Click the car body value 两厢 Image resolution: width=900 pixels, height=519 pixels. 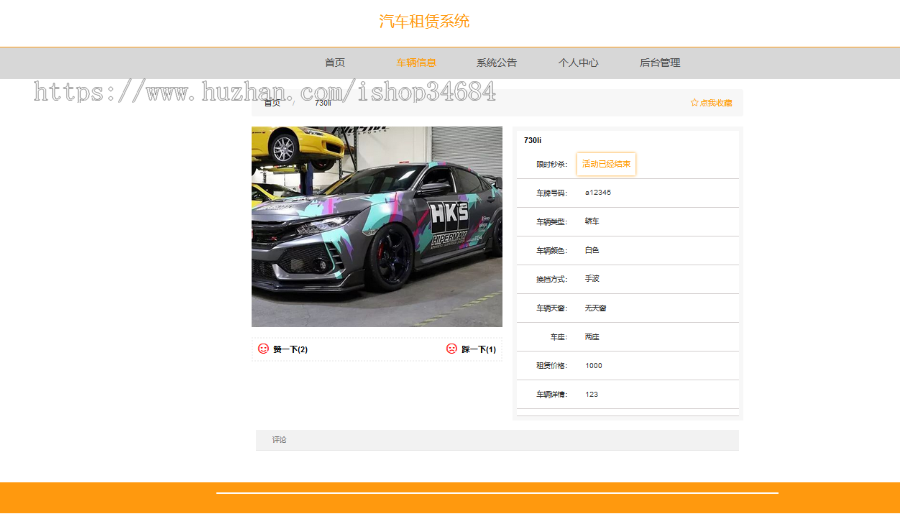[x=592, y=337]
